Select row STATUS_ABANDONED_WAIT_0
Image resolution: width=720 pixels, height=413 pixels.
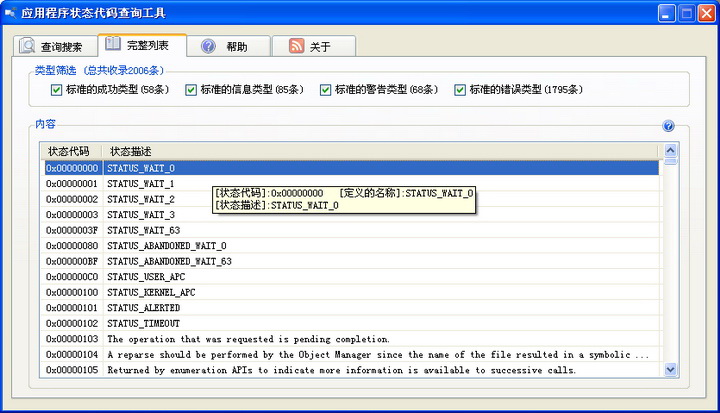[351, 246]
